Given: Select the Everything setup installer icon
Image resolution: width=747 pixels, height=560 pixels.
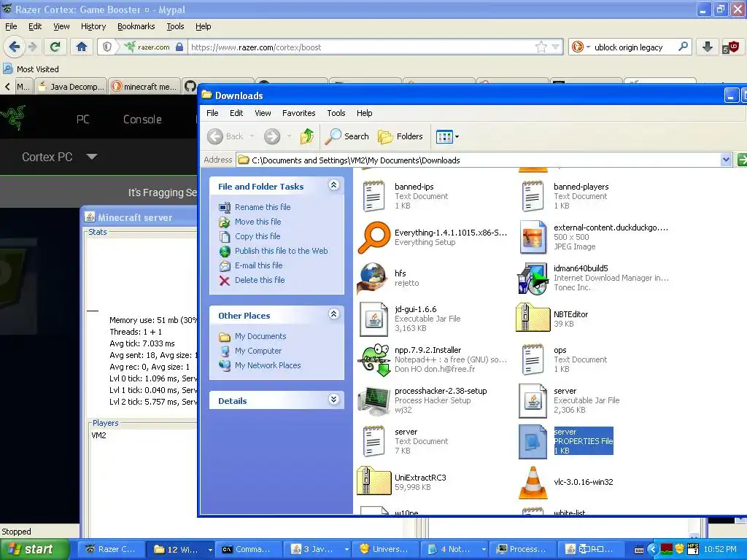Looking at the screenshot, I should (x=373, y=238).
